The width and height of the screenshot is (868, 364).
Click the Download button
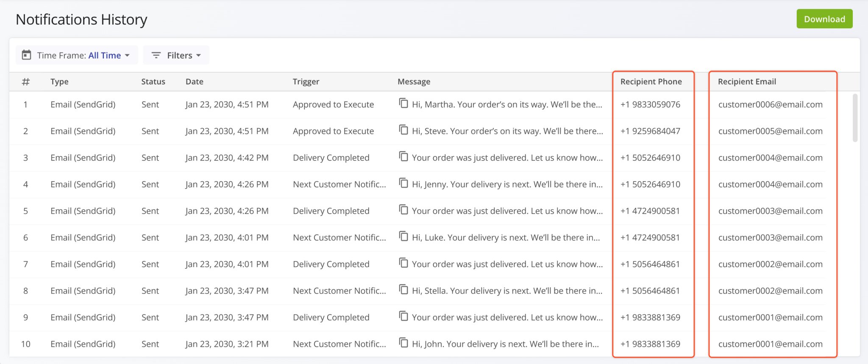(824, 19)
